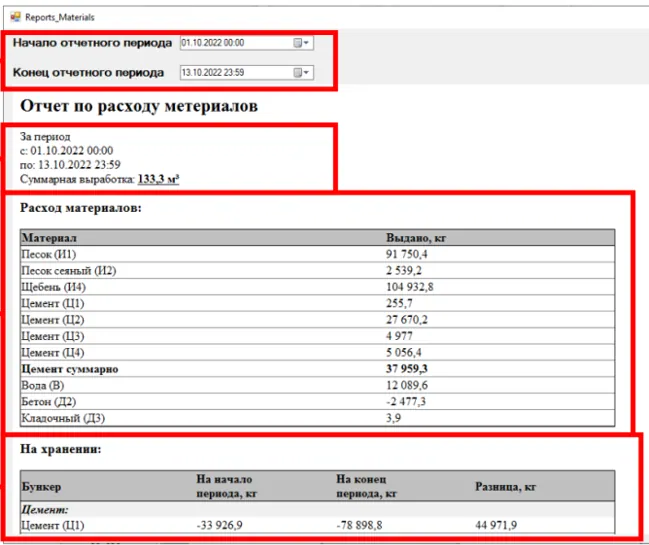Click the storage value '-33 926,9'
The width and height of the screenshot is (649, 545).
(219, 525)
